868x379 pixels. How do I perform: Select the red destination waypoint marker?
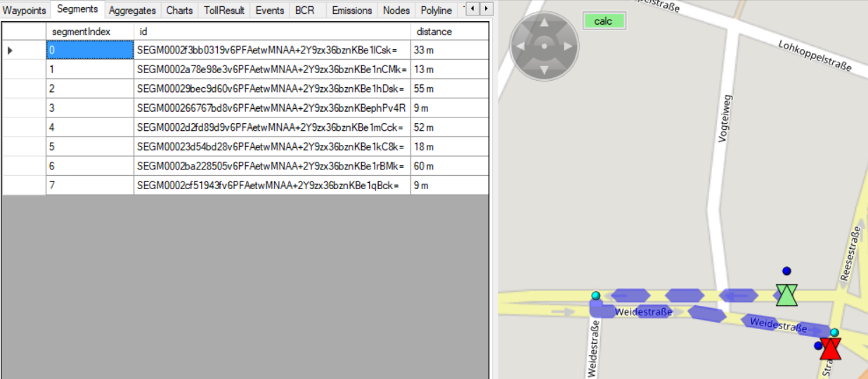pos(830,348)
